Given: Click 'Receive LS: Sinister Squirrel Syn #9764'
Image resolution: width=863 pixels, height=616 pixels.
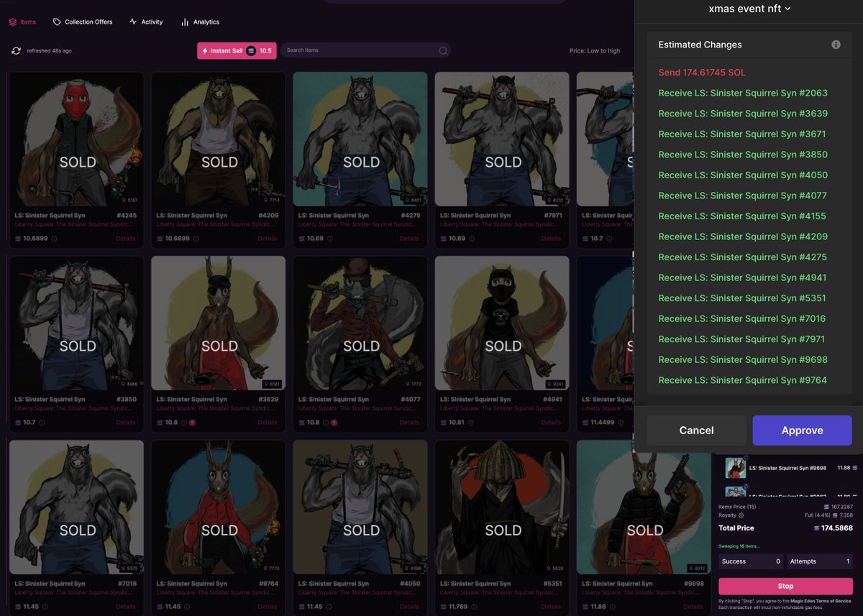Looking at the screenshot, I should click(x=743, y=380).
